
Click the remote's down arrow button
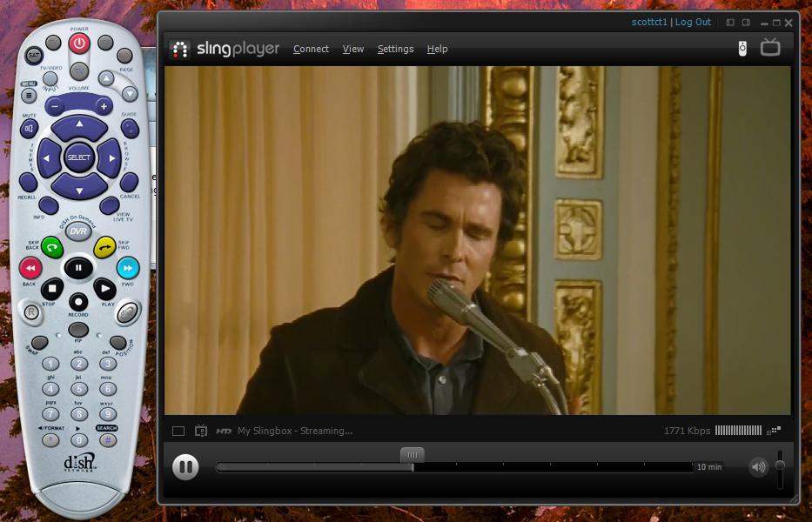(79, 189)
